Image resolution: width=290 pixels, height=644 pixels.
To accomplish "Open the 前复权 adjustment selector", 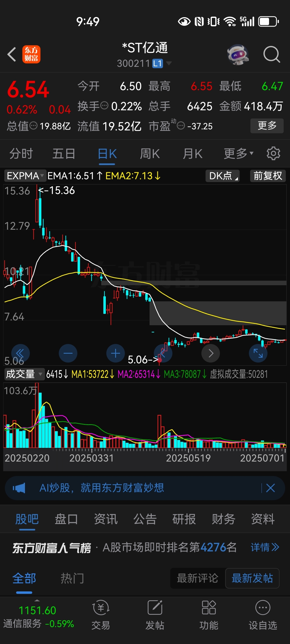I will [268, 176].
